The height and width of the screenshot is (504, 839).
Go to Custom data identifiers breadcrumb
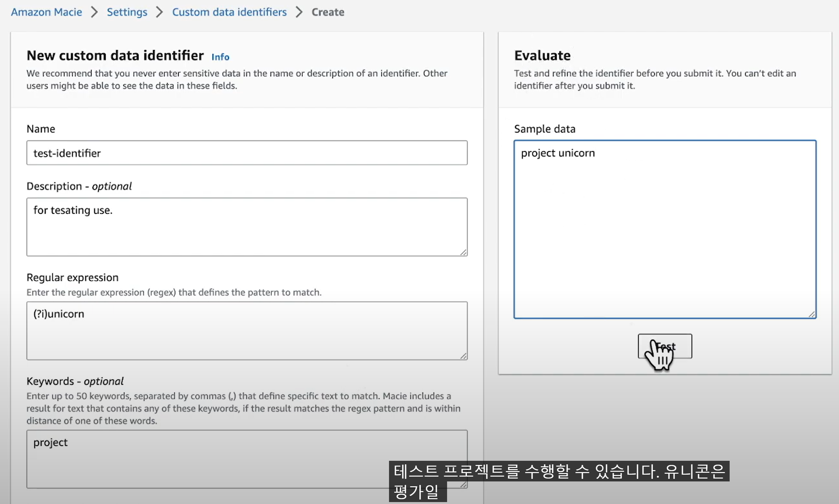pos(229,12)
